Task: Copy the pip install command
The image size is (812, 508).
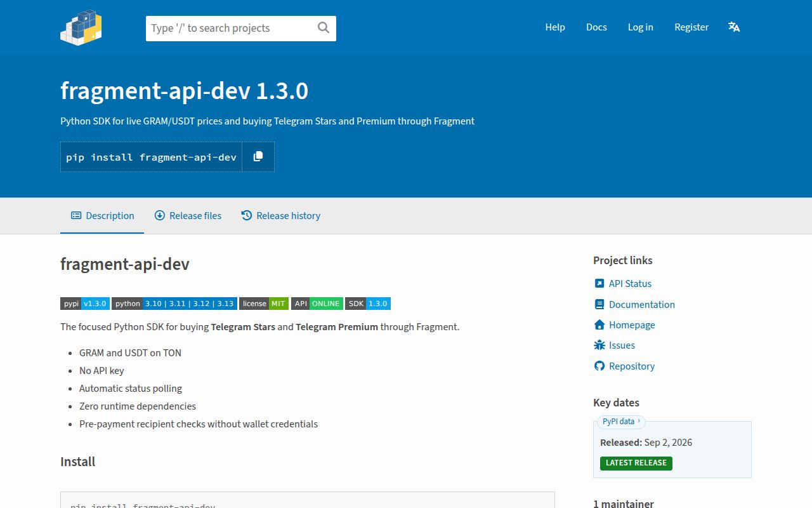Action: tap(258, 156)
